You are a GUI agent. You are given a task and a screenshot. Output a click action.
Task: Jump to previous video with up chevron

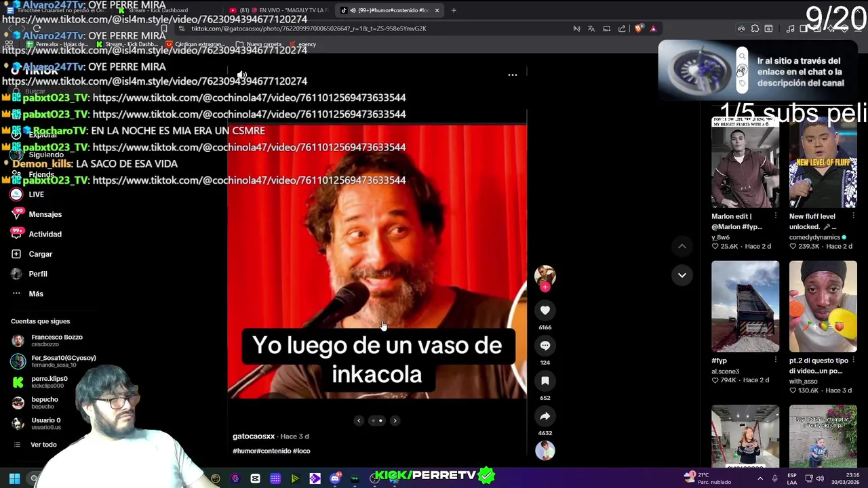(x=682, y=247)
